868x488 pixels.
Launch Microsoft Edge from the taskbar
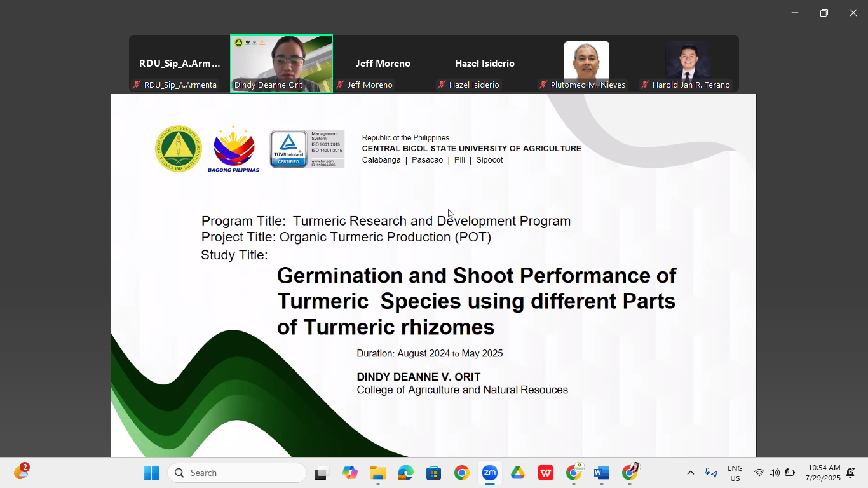point(406,473)
